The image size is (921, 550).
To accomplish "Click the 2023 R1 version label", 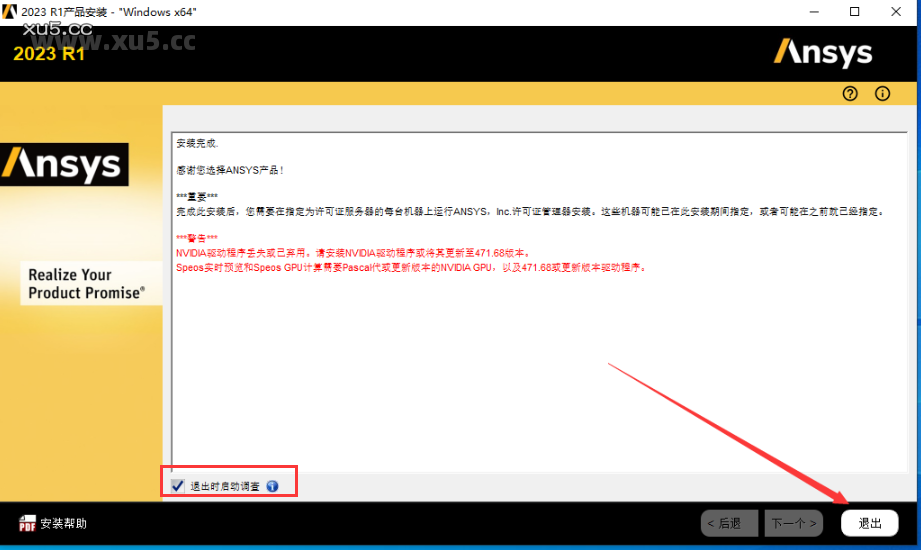I will [48, 53].
